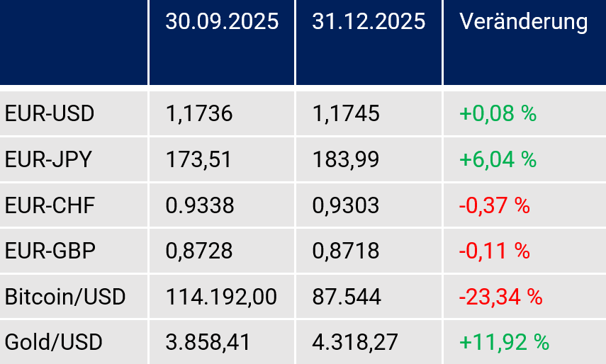Select the EUR-USD row label
The image size is (606, 364).
(x=50, y=113)
